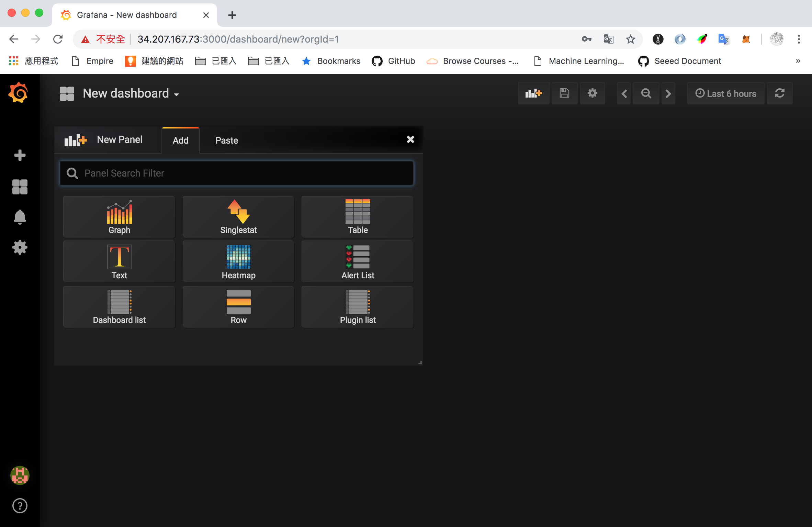Add an Alert List panel
Viewport: 812px width, 527px height.
(x=358, y=262)
